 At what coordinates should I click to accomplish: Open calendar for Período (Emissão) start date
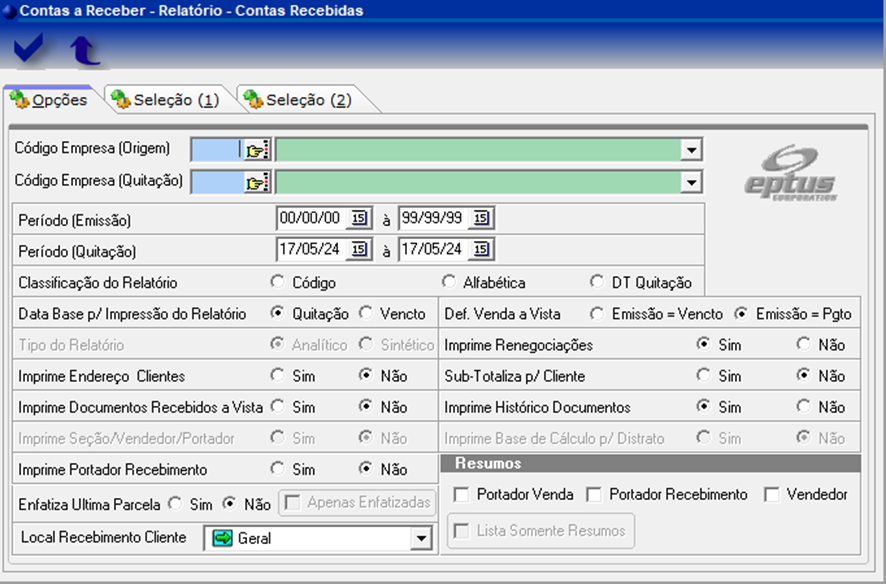click(x=361, y=218)
